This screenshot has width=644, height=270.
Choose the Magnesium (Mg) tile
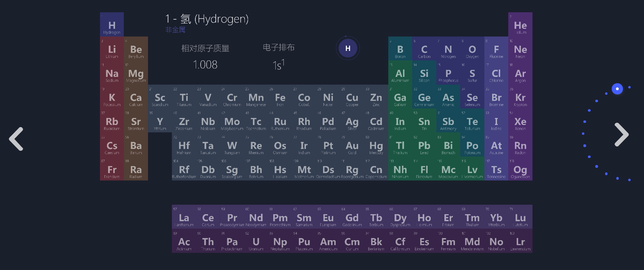click(136, 73)
